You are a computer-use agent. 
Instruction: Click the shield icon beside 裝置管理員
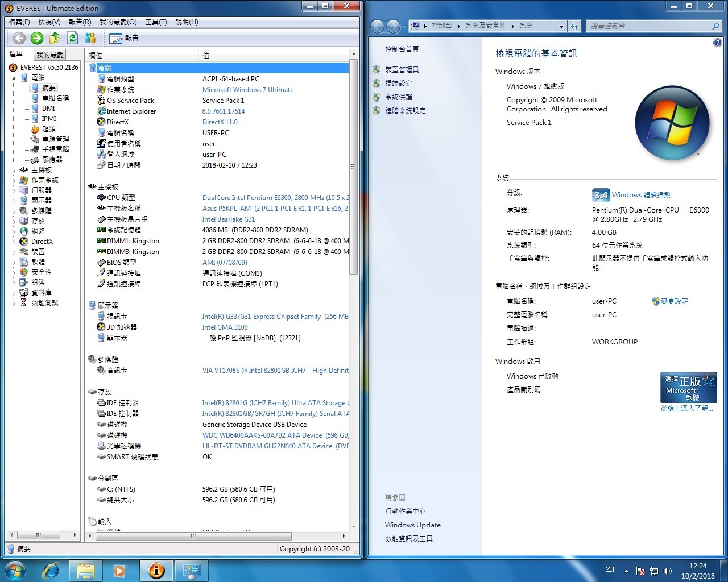377,70
